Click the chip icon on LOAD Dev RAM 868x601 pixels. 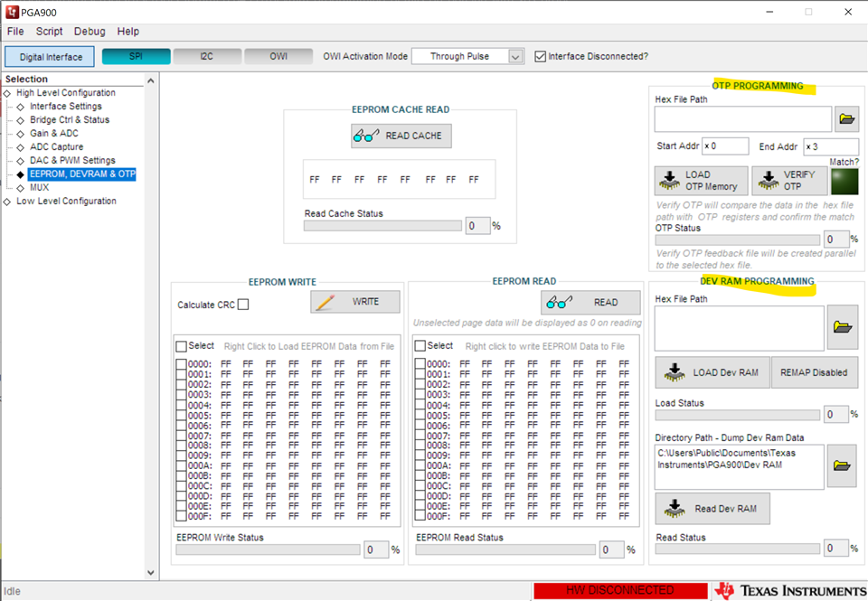(675, 372)
